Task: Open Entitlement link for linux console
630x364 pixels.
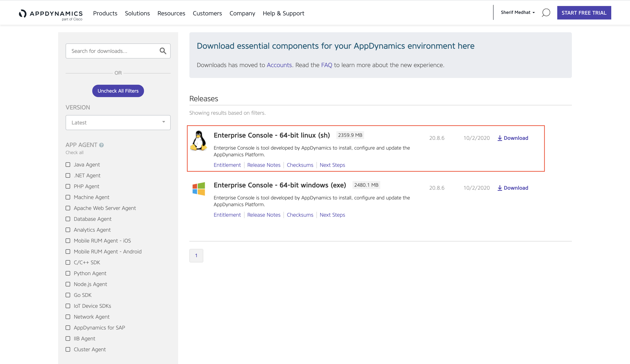Action: 227,165
